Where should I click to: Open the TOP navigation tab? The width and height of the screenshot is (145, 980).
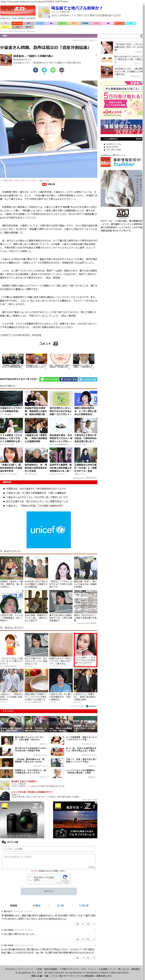(x=6, y=23)
